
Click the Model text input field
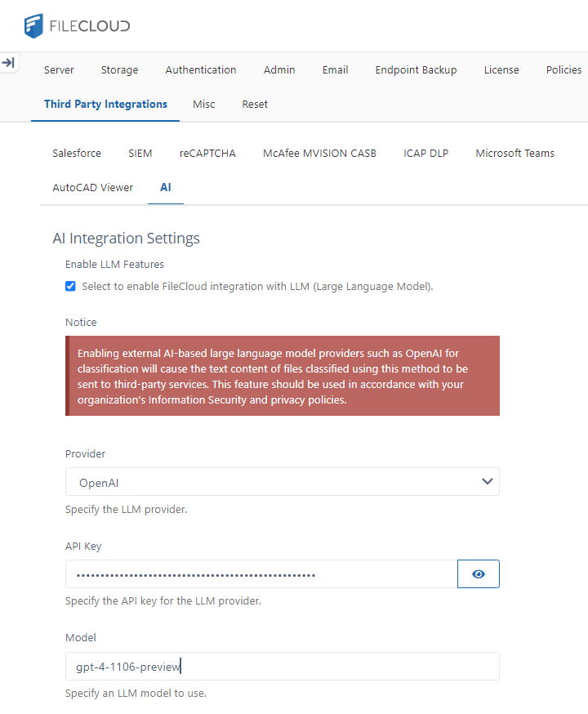pos(282,667)
